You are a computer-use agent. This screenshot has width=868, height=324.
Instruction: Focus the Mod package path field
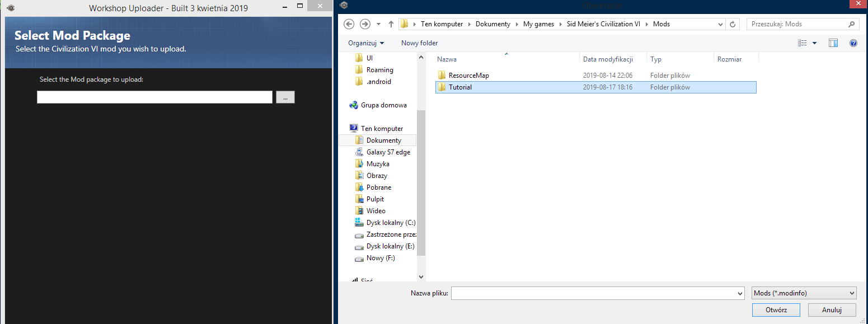tap(154, 97)
